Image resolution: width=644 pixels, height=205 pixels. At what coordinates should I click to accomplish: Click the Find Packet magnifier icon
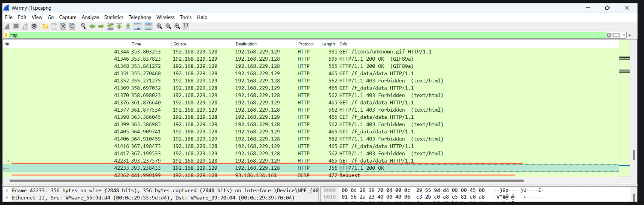(83, 26)
